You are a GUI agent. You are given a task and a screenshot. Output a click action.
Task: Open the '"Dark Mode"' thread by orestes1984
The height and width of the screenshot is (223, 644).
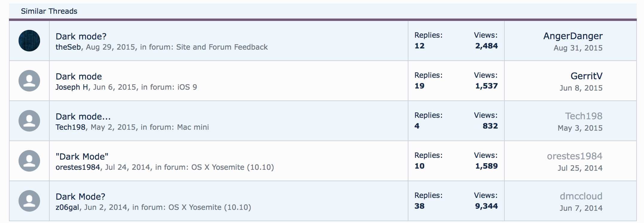pyautogui.click(x=82, y=157)
